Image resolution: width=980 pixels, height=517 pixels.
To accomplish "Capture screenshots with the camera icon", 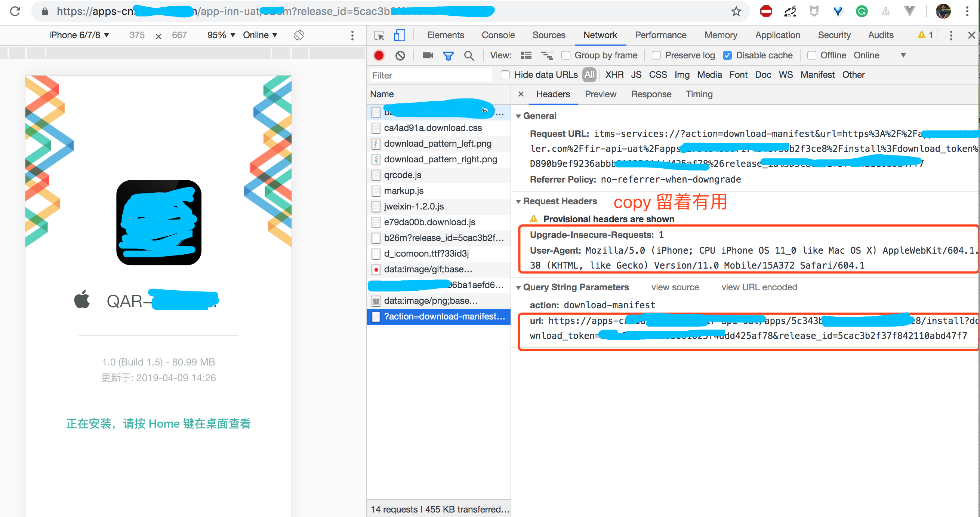I will (428, 56).
